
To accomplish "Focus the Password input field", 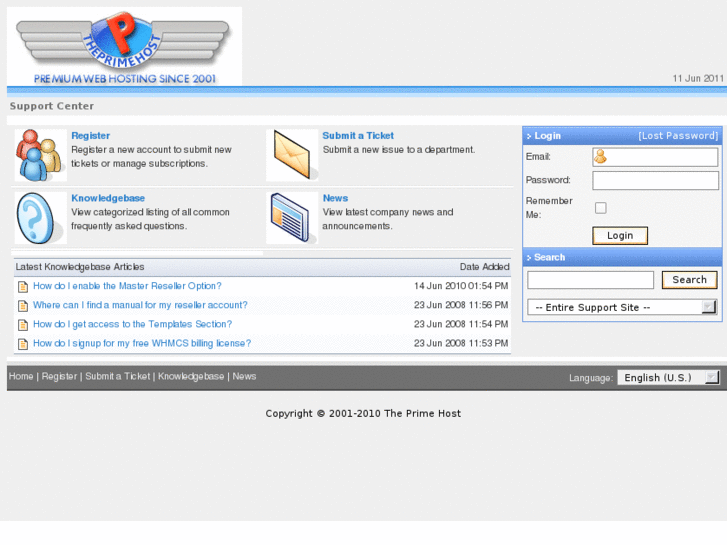I will point(655,180).
